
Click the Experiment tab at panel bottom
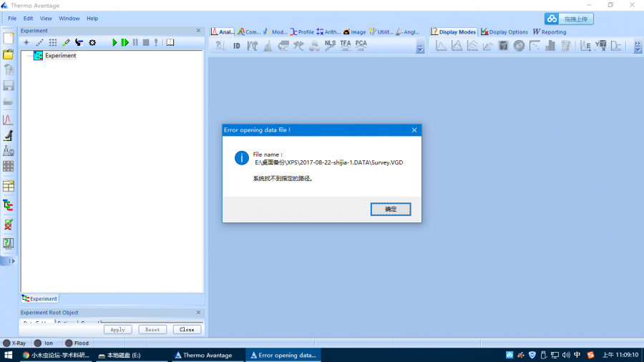coord(39,299)
